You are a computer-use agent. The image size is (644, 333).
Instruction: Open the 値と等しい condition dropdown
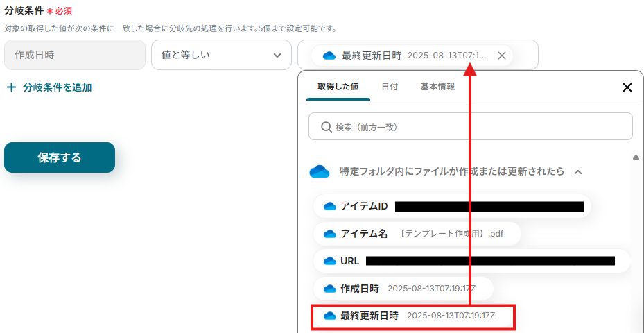tap(221, 55)
